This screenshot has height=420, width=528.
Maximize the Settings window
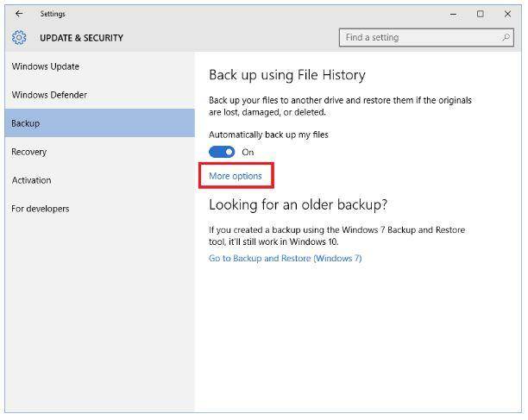[481, 14]
